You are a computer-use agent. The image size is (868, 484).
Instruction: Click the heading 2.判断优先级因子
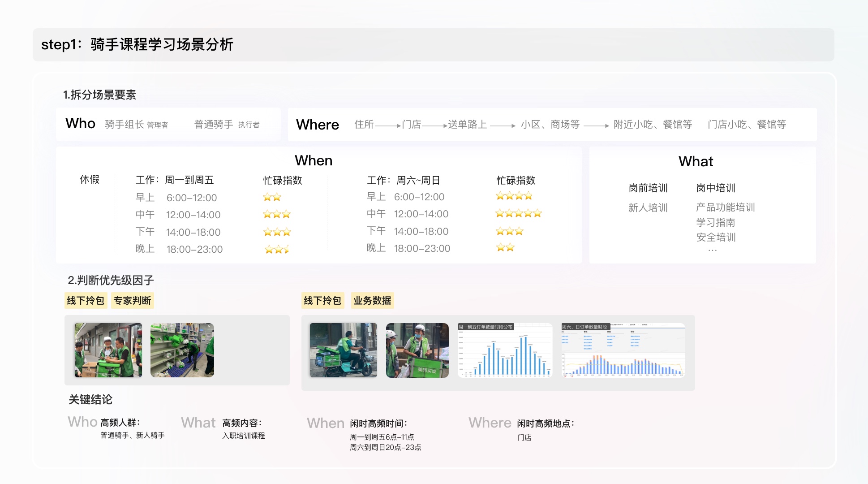111,280
